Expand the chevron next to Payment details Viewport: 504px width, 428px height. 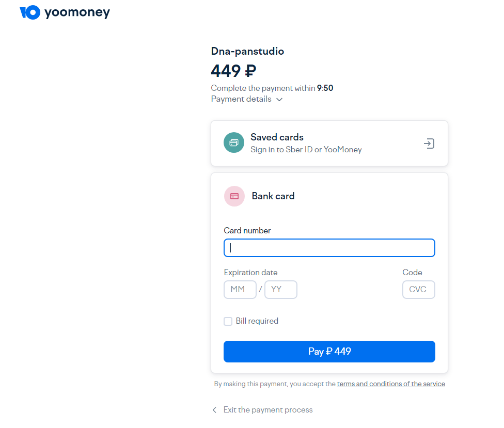[x=279, y=100]
